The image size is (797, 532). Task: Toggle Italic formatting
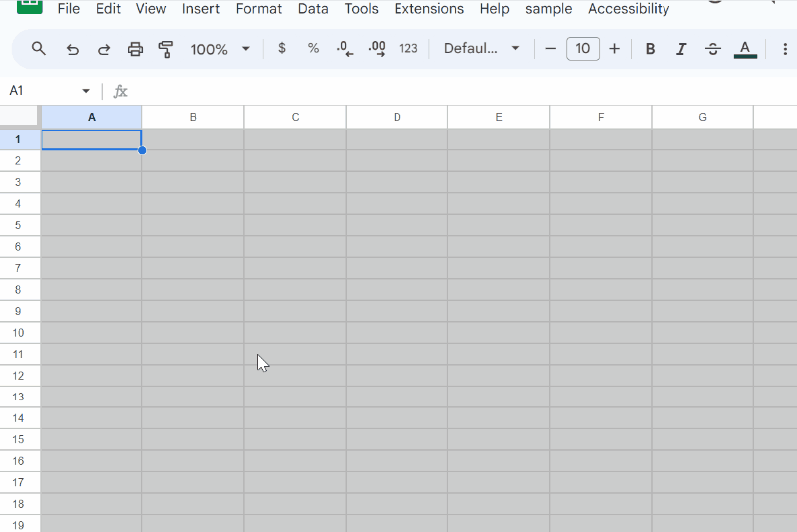point(681,49)
